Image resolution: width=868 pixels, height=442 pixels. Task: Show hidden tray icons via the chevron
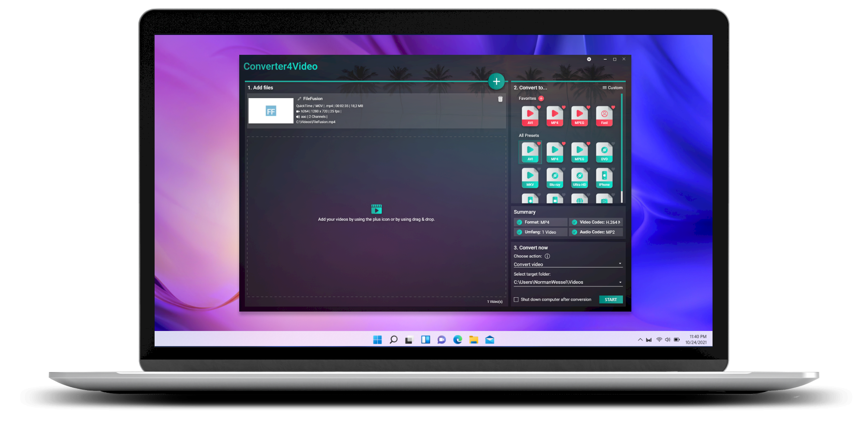coord(640,340)
